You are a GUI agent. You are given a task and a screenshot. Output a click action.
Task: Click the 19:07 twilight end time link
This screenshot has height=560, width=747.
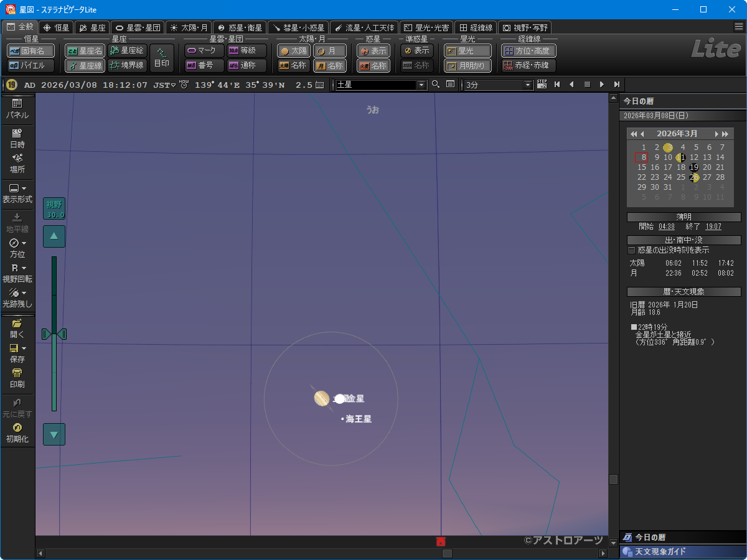713,226
